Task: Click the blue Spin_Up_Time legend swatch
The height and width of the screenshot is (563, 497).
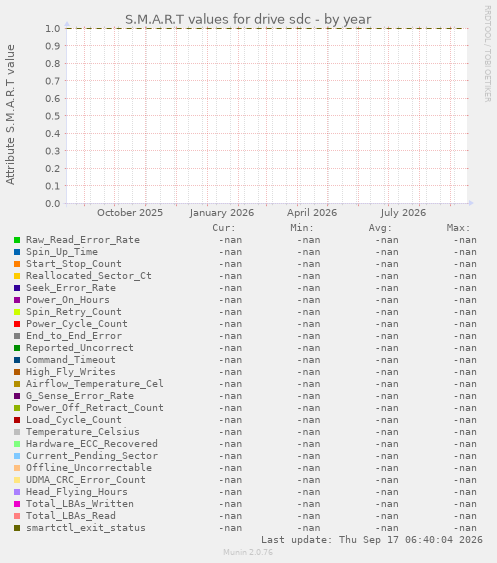Action: [17, 252]
